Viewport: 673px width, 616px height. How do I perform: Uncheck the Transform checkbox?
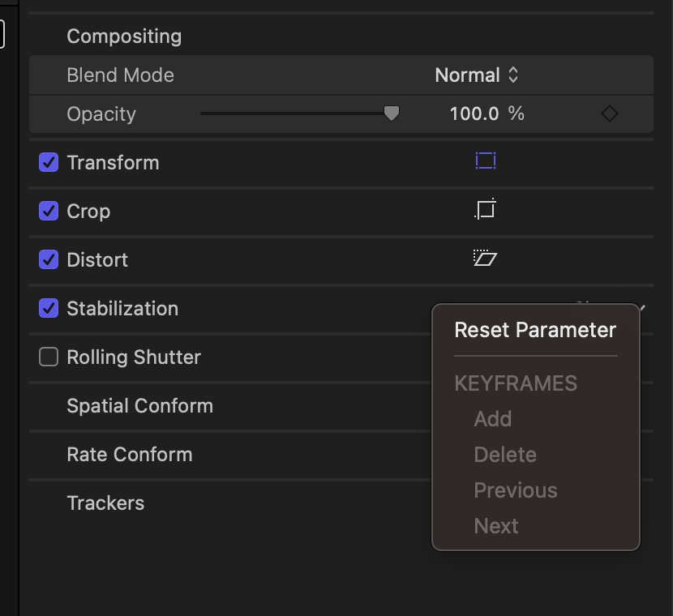(49, 163)
